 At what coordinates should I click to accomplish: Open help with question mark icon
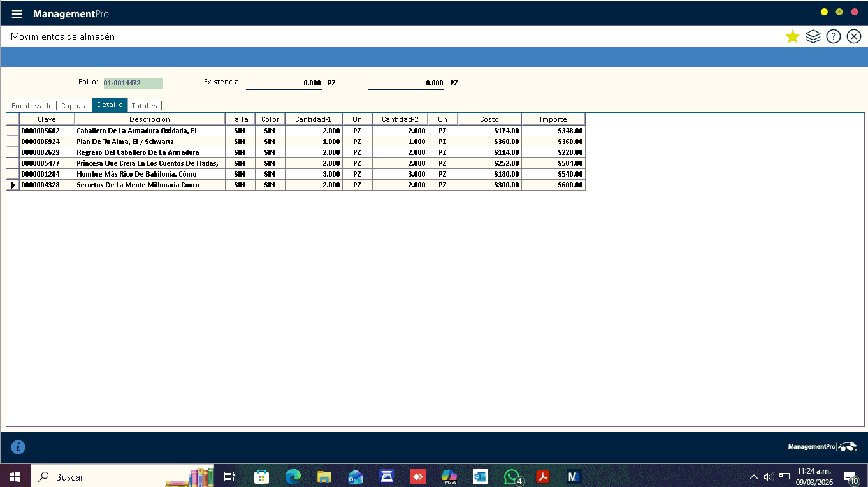point(833,36)
